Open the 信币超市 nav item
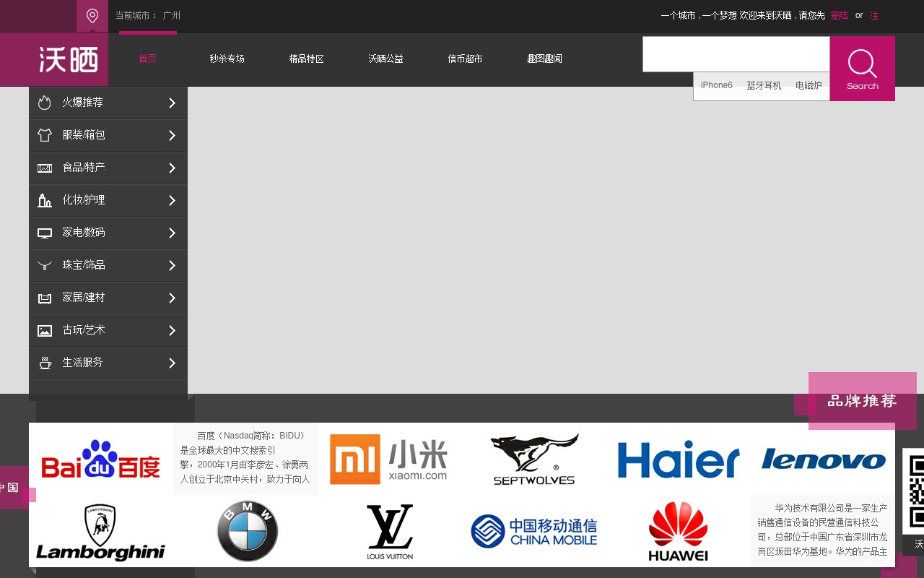This screenshot has height=578, width=924. [x=466, y=59]
